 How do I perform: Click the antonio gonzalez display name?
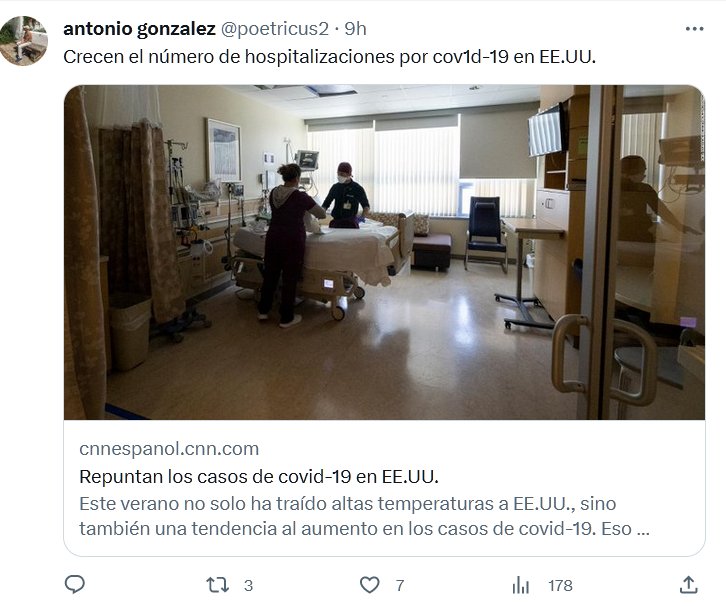pyautogui.click(x=139, y=29)
